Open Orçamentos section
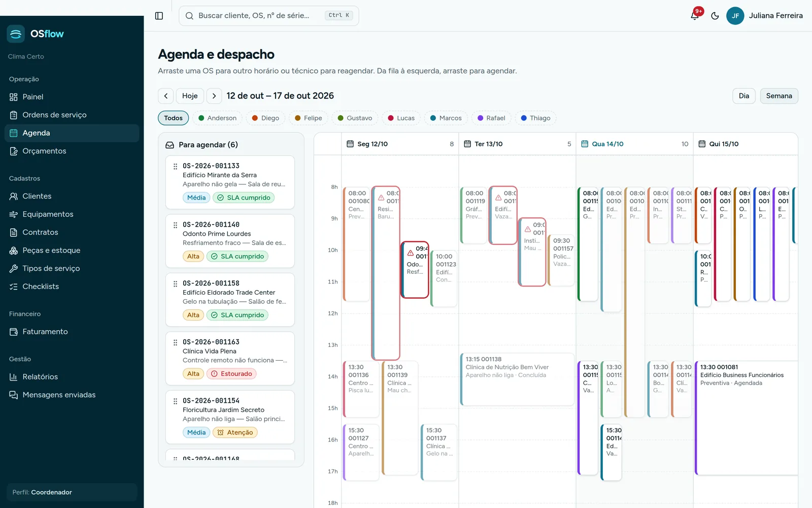 click(72, 151)
